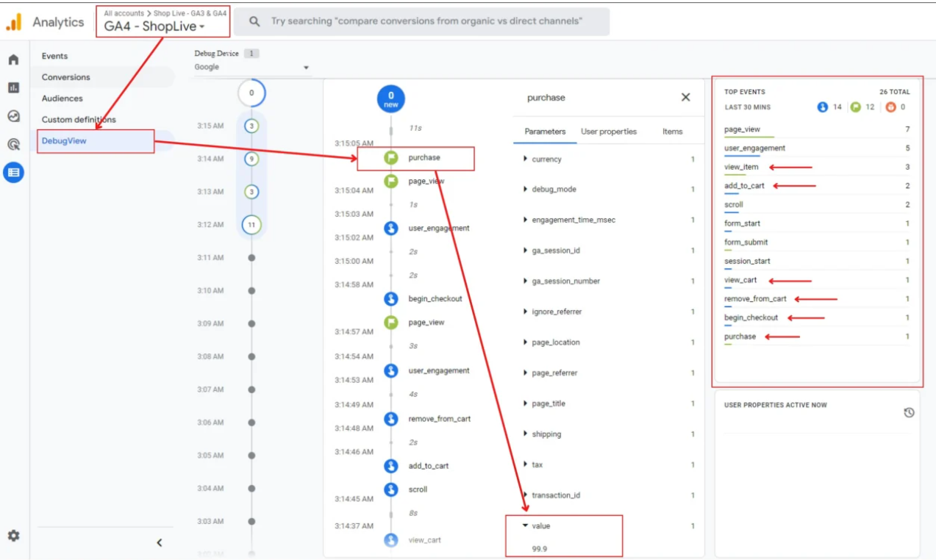This screenshot has width=936, height=560.
Task: Close the purchase event details panel
Action: click(685, 97)
